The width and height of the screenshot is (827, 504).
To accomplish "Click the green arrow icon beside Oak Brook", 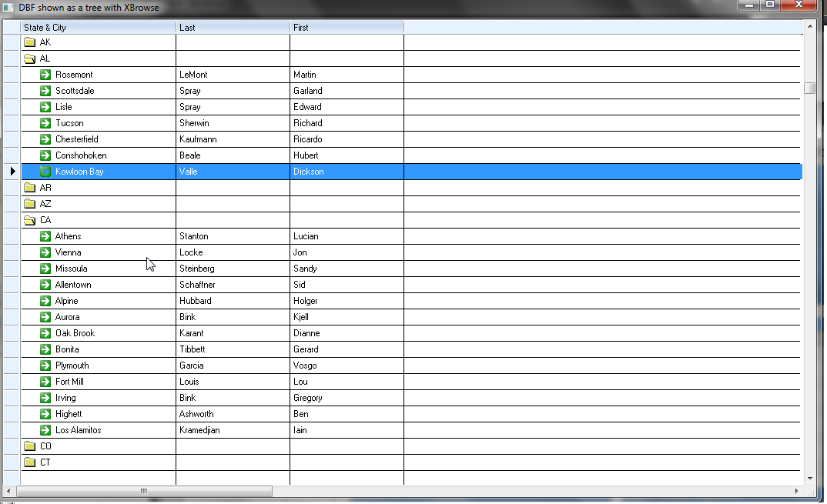I will 45,333.
